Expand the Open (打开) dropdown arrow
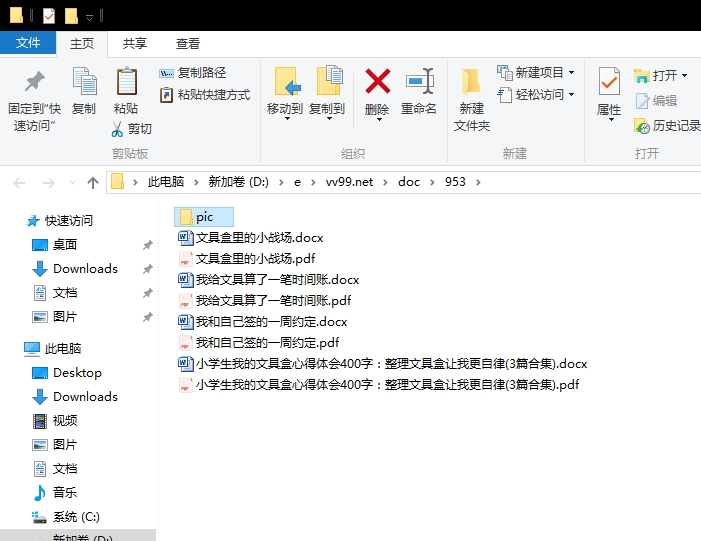This screenshot has width=701, height=541. point(684,75)
